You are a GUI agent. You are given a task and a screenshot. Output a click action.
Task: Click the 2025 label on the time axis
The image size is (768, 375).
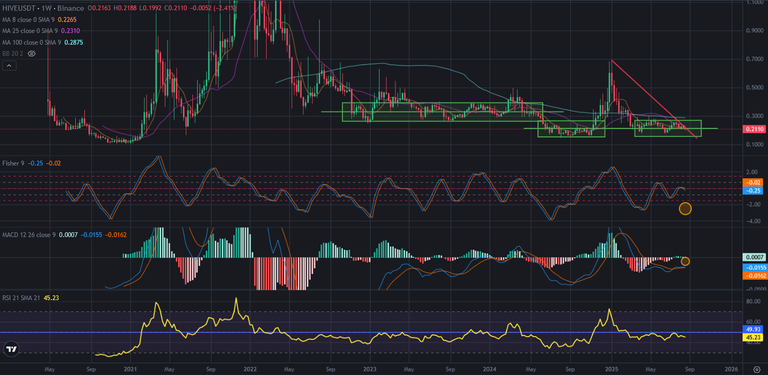611,367
